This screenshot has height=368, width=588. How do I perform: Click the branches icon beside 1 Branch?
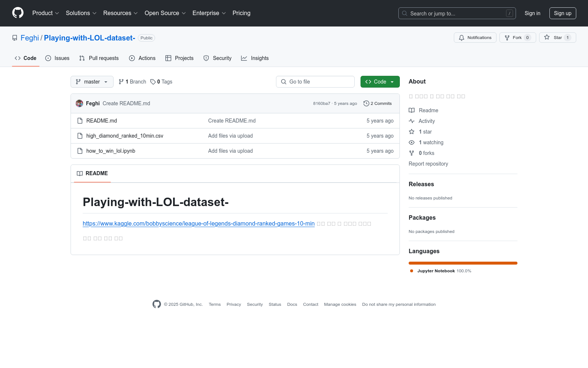[x=121, y=82]
